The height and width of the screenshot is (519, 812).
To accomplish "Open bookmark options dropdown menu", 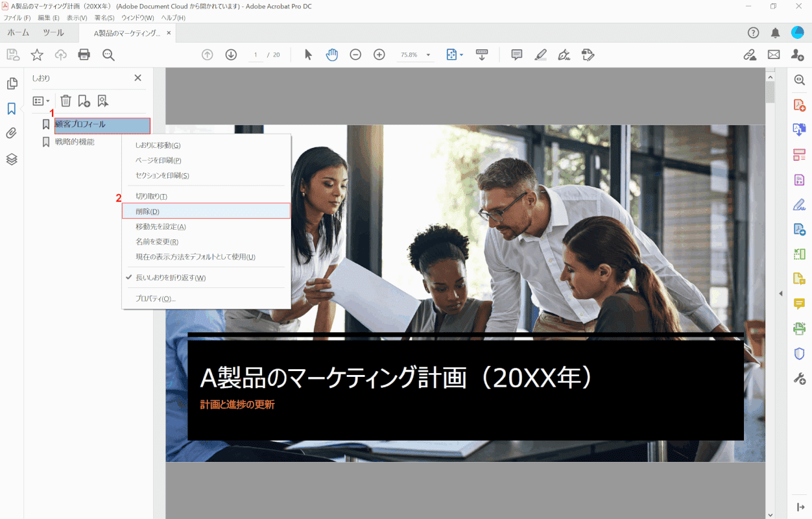I will click(x=41, y=101).
